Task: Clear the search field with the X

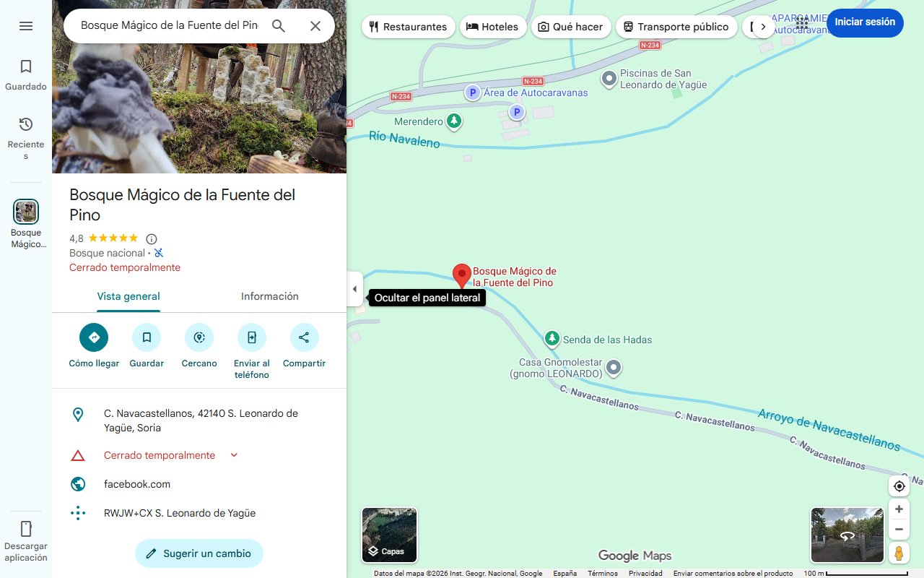Action: (315, 25)
